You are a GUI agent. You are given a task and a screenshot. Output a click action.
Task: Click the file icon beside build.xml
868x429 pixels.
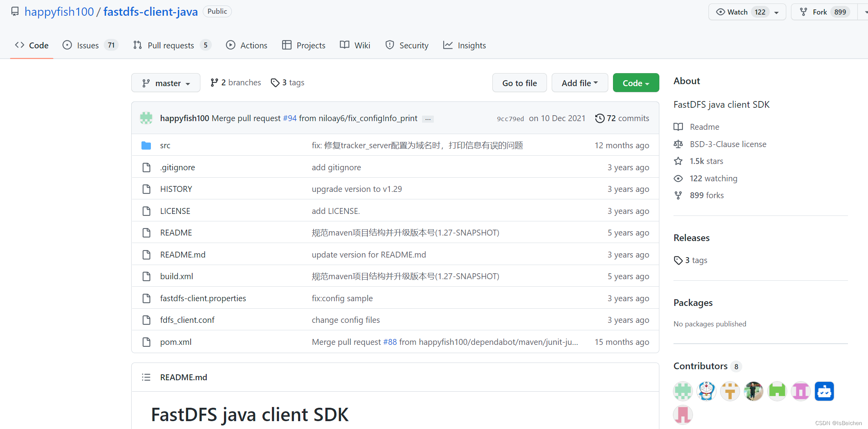146,276
